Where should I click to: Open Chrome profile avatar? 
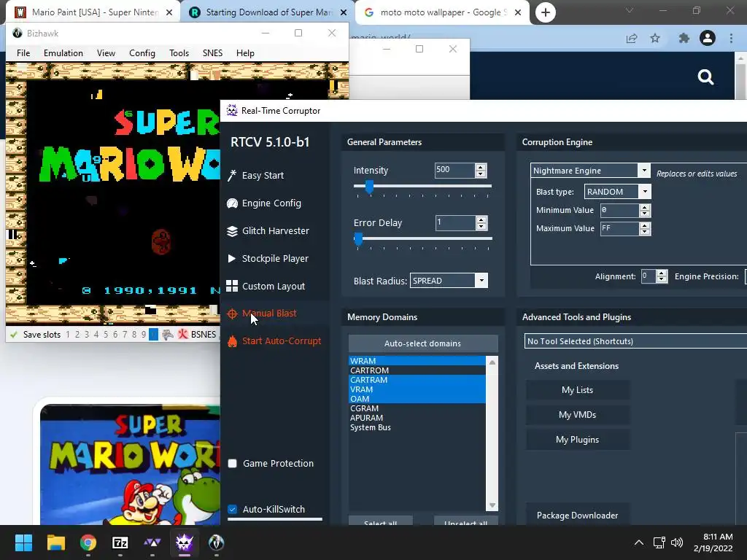click(x=708, y=38)
